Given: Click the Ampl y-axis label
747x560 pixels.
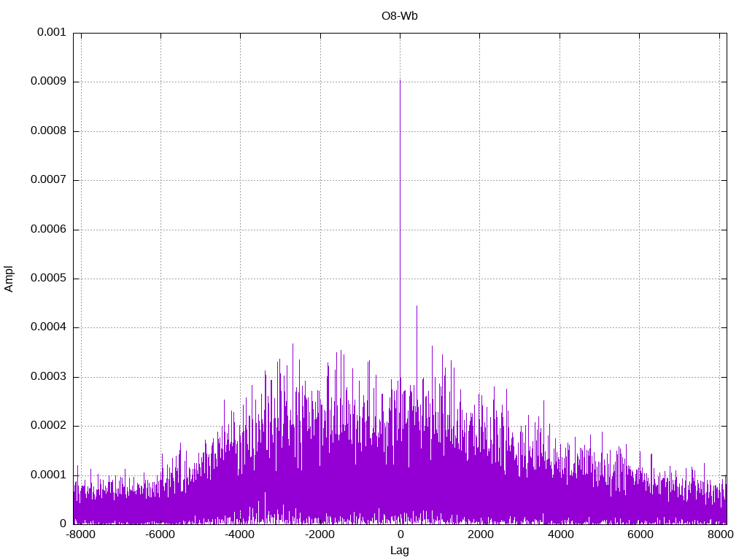Looking at the screenshot, I should 9,279.
